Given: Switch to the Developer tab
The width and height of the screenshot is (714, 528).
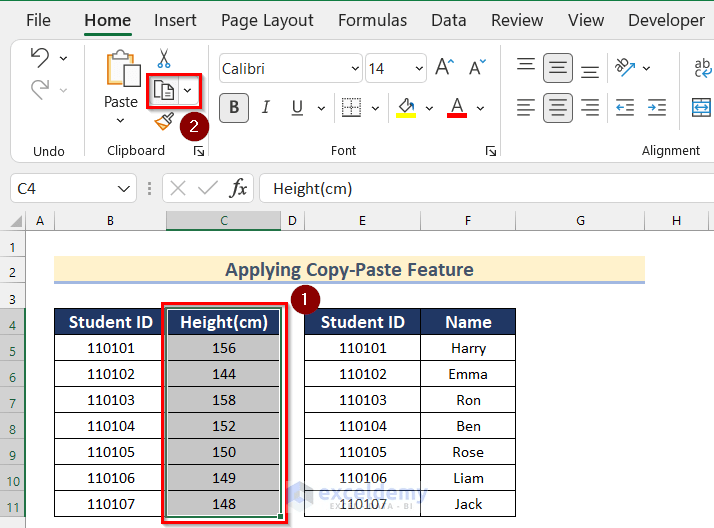Looking at the screenshot, I should [666, 20].
